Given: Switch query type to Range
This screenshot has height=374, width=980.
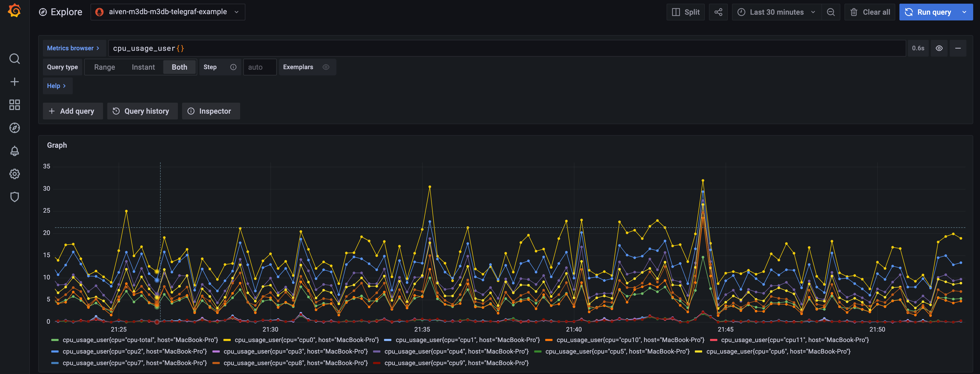Looking at the screenshot, I should pos(105,67).
